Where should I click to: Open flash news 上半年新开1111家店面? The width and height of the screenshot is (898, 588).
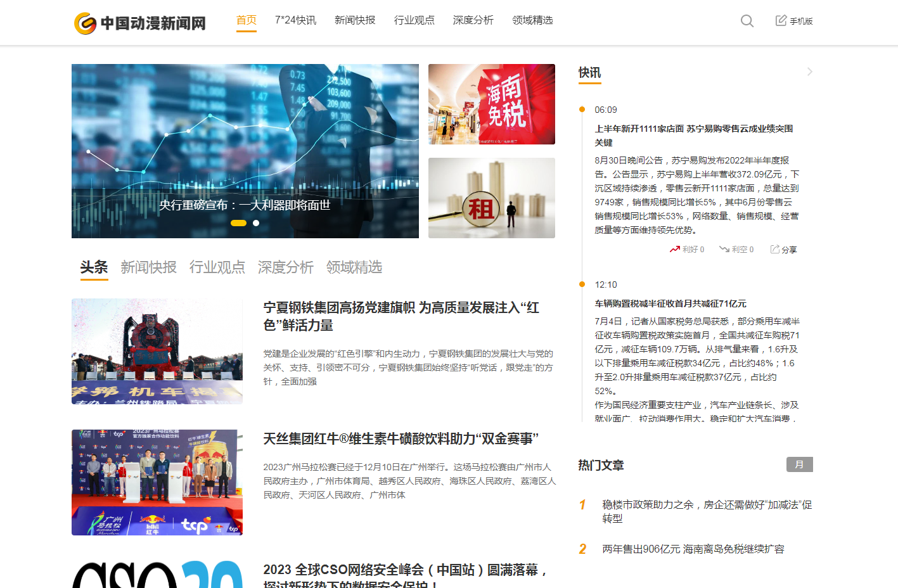(694, 136)
